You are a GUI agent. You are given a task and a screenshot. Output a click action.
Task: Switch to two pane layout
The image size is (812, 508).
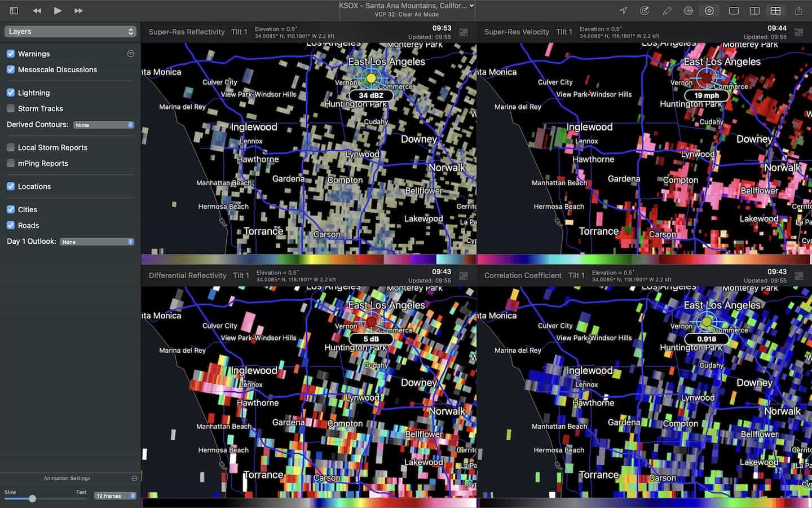754,11
